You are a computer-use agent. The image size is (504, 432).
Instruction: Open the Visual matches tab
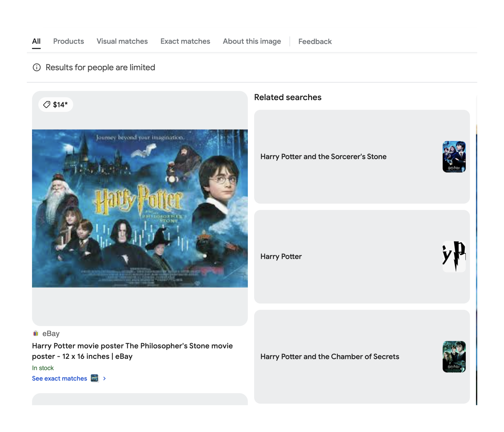tap(122, 41)
